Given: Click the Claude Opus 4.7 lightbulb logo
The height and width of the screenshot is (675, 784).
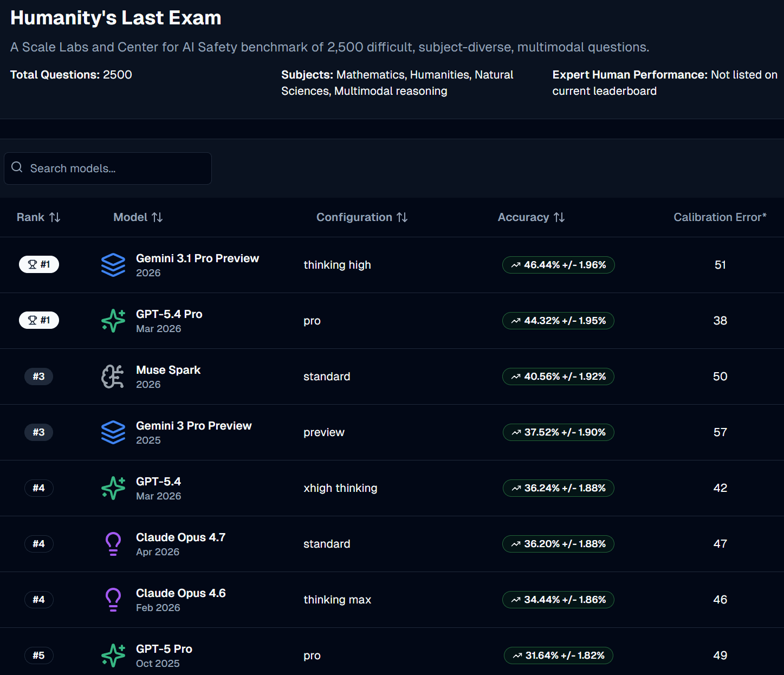Looking at the screenshot, I should [113, 544].
